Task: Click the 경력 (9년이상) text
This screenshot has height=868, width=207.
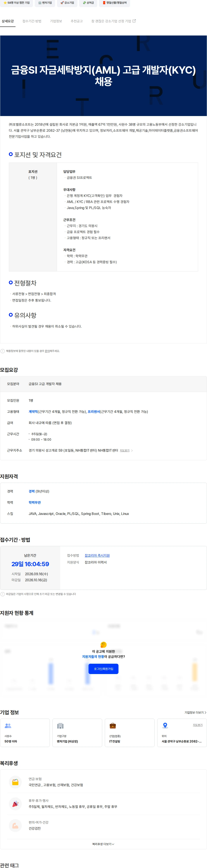Action: [39, 491]
